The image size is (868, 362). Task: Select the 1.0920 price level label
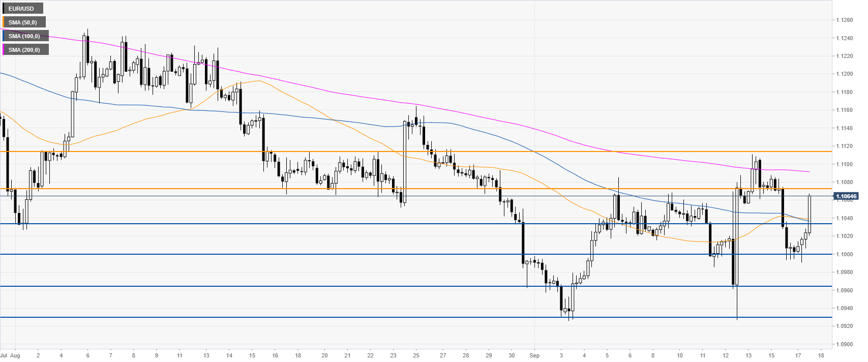coord(845,326)
